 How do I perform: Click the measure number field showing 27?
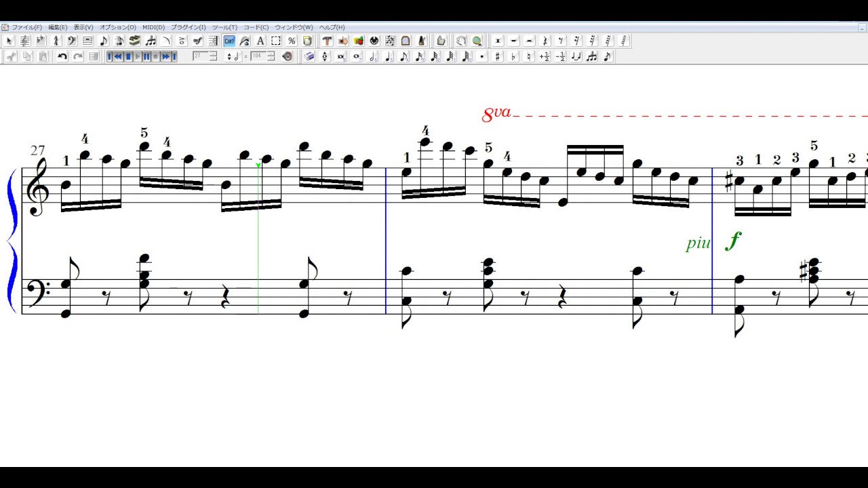point(201,56)
